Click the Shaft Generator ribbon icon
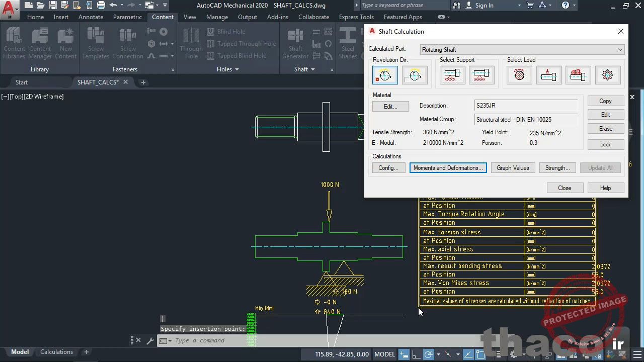 pyautogui.click(x=295, y=43)
